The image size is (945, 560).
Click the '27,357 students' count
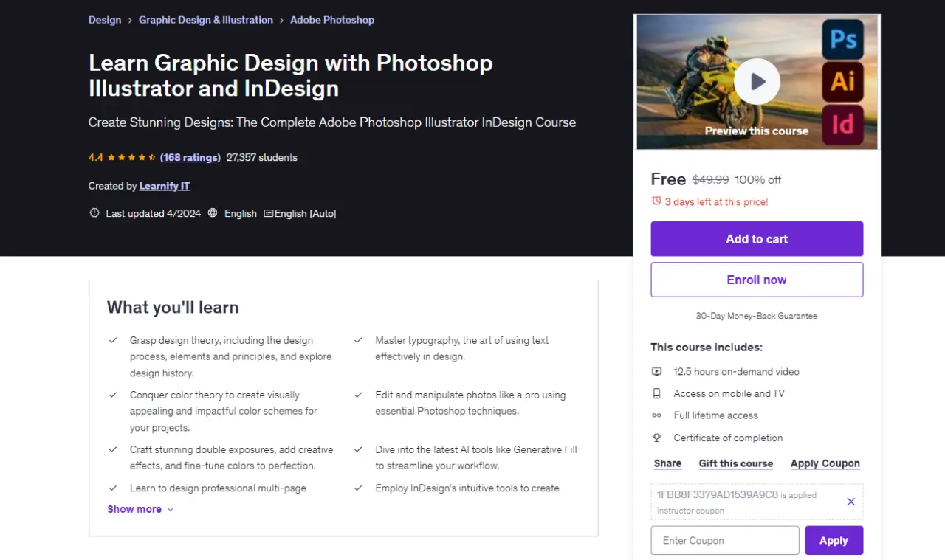click(x=262, y=157)
